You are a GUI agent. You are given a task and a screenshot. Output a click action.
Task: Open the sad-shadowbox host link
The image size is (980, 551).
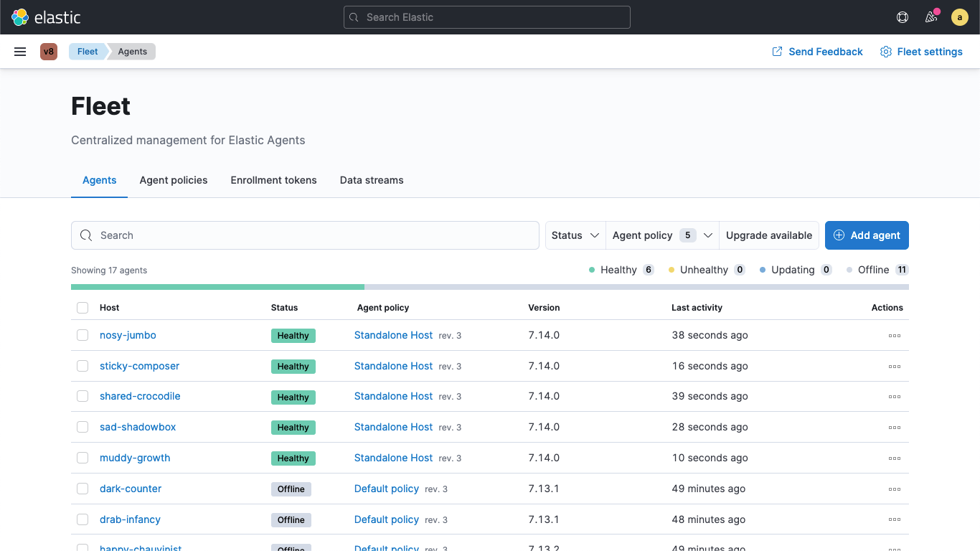pyautogui.click(x=138, y=427)
